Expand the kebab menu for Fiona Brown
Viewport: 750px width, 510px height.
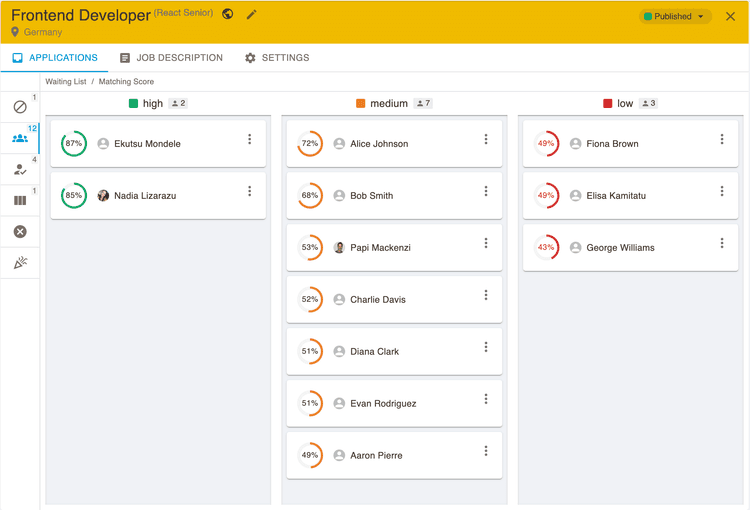pos(722,140)
